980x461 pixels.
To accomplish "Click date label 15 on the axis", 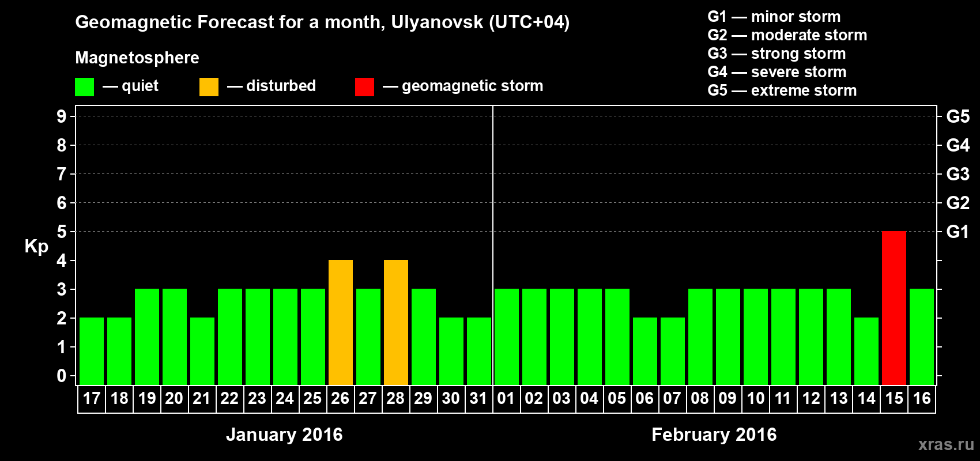I will point(894,398).
